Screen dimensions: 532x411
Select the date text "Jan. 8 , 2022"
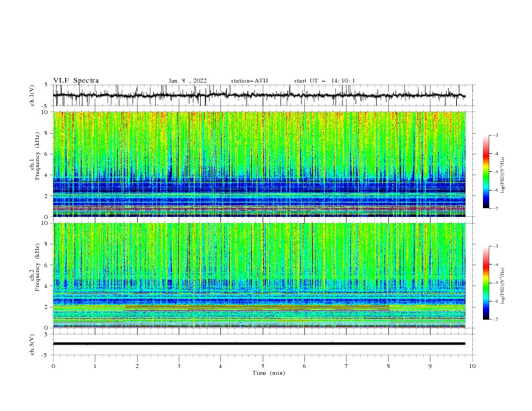tap(187, 81)
